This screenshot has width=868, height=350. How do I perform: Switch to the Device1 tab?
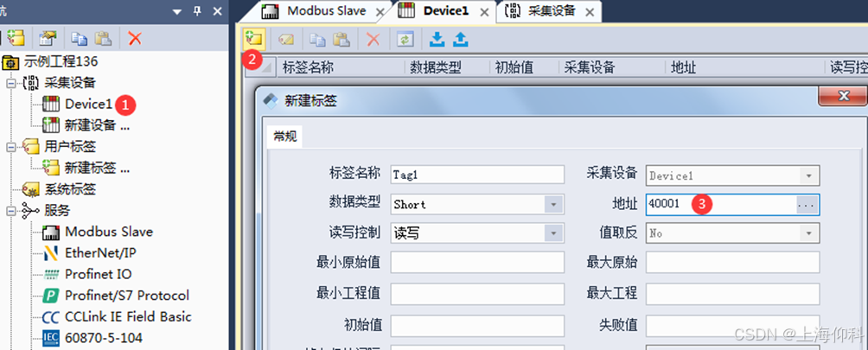[x=446, y=11]
